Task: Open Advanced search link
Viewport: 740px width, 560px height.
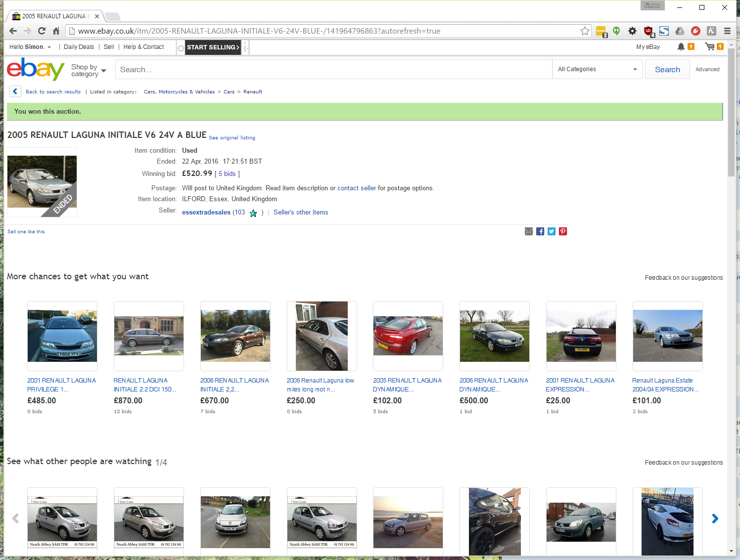Action: [x=707, y=69]
